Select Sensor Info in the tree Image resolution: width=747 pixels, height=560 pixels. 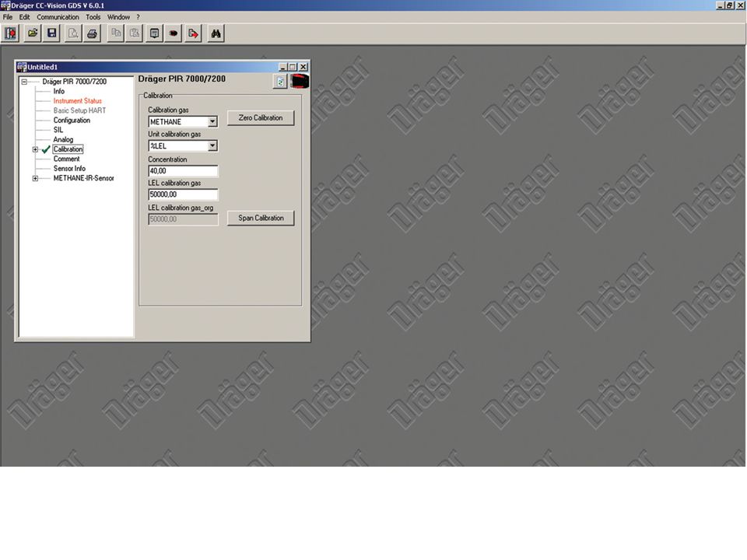pos(69,169)
